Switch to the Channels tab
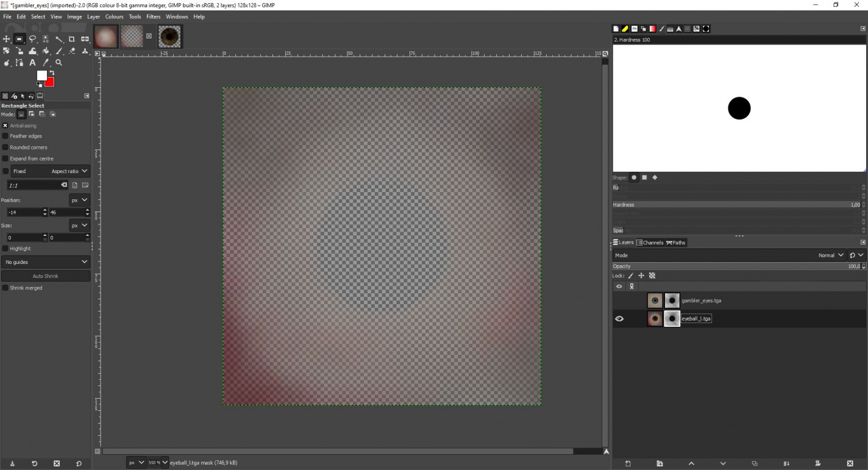Viewport: 868px width, 470px height. pyautogui.click(x=650, y=243)
